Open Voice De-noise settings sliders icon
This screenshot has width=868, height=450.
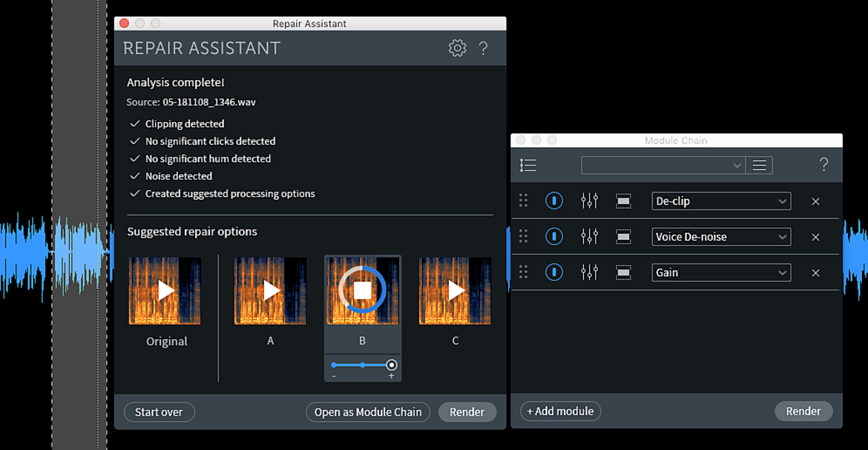590,237
